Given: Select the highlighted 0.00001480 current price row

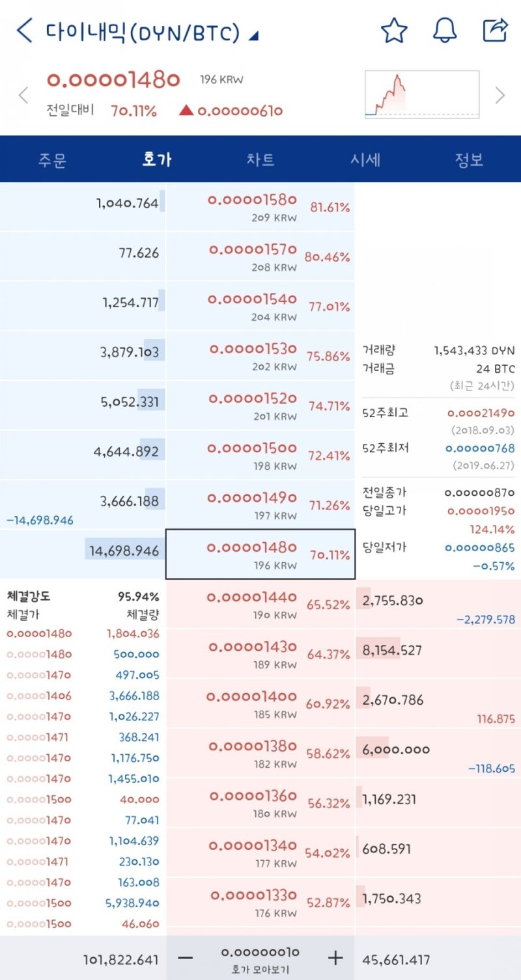Looking at the screenshot, I should click(x=260, y=554).
